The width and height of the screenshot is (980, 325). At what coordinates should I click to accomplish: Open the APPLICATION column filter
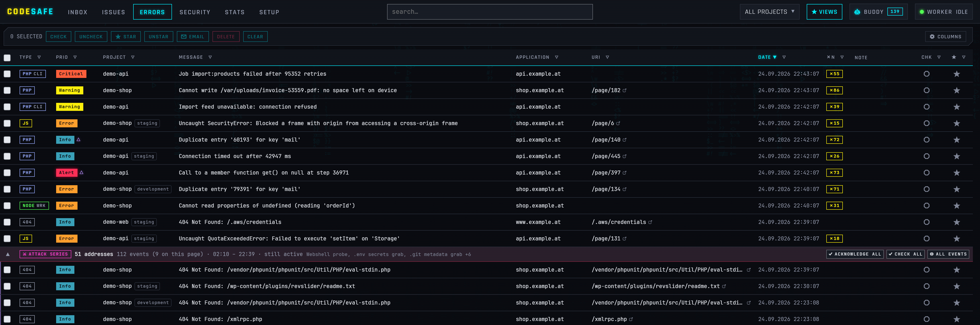point(556,57)
